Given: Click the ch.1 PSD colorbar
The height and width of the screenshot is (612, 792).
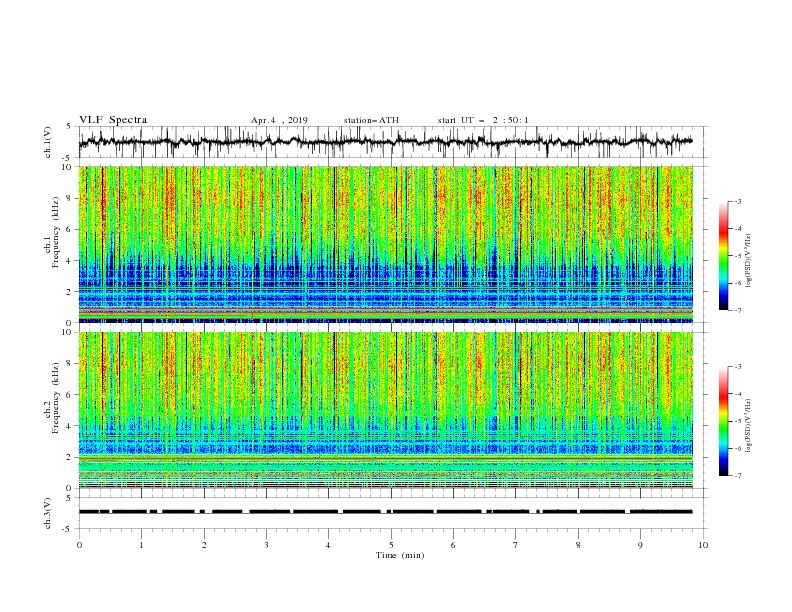Looking at the screenshot, I should click(x=723, y=256).
